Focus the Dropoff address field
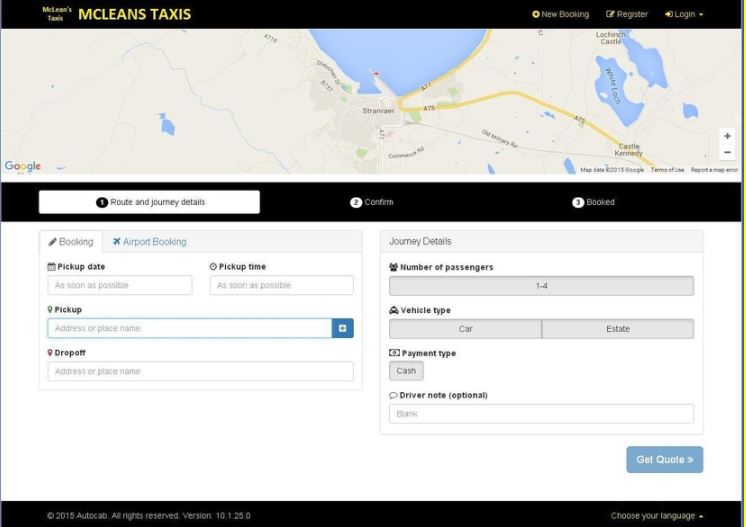The width and height of the screenshot is (746, 527). (200, 371)
